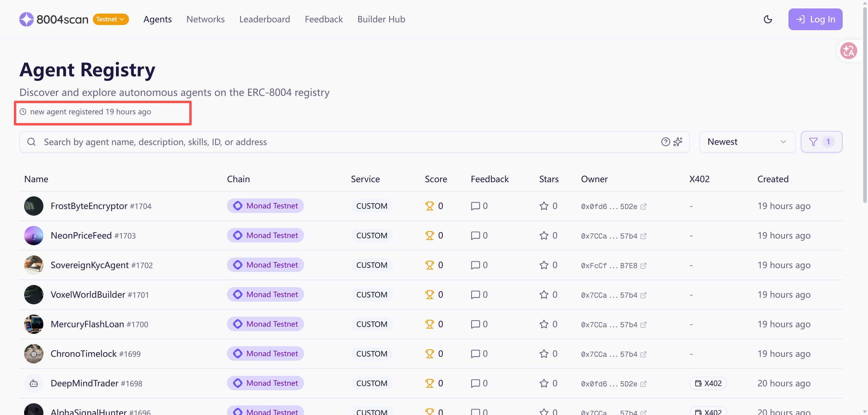Click the pink translate floating icon

[x=848, y=51]
